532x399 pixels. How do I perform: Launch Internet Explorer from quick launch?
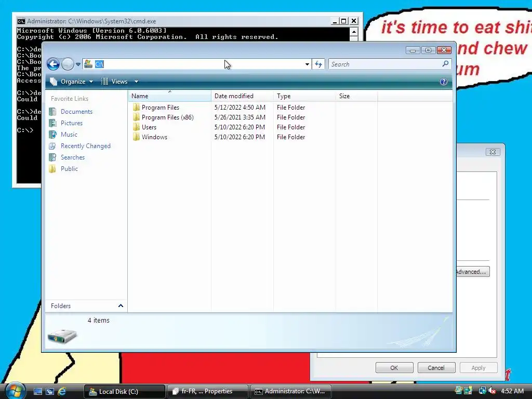62,392
